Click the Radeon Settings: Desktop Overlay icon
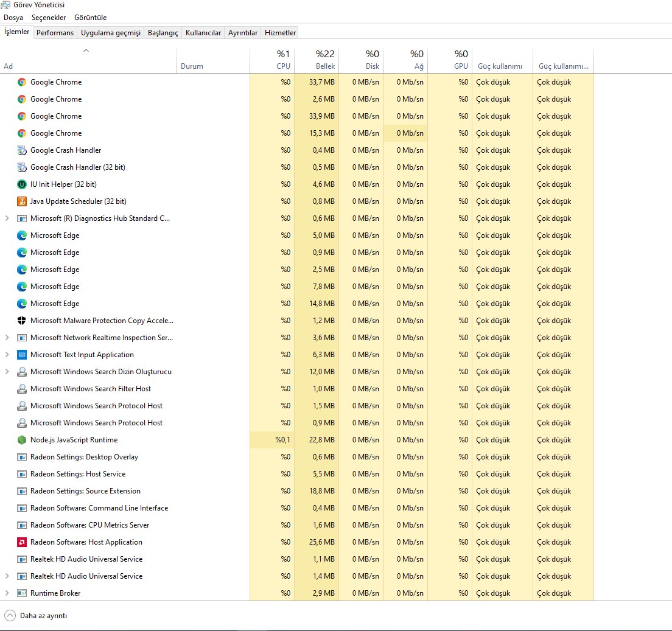This screenshot has height=631, width=672. (x=22, y=457)
